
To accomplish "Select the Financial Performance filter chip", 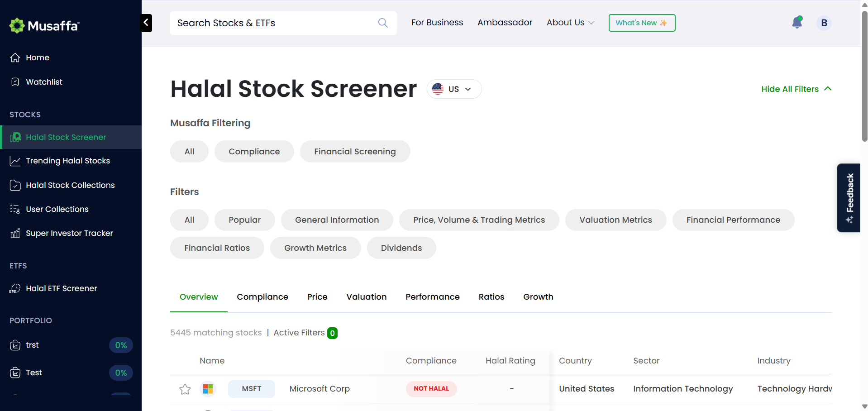I will tap(734, 220).
